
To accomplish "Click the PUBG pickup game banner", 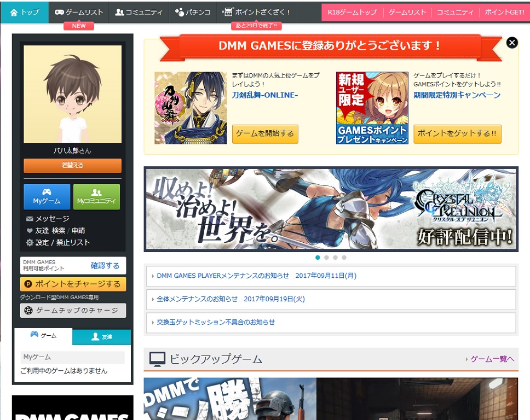I will 230,399.
